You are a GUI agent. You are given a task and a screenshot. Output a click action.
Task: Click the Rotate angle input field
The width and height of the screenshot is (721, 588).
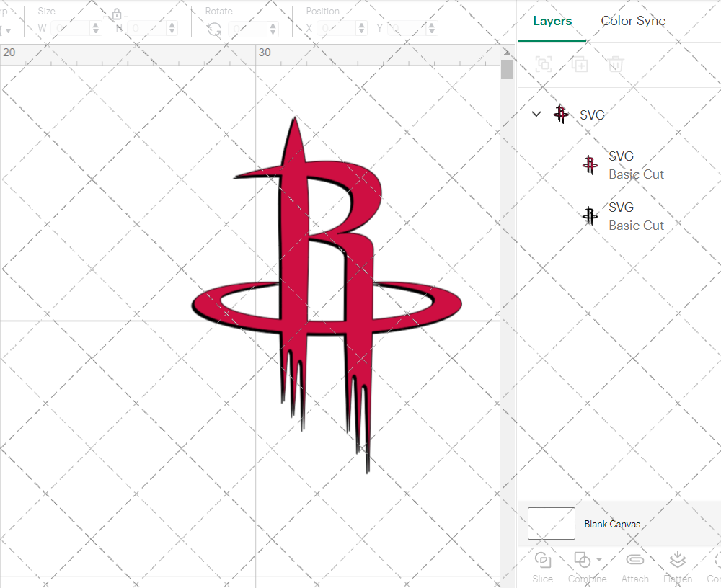tap(248, 29)
